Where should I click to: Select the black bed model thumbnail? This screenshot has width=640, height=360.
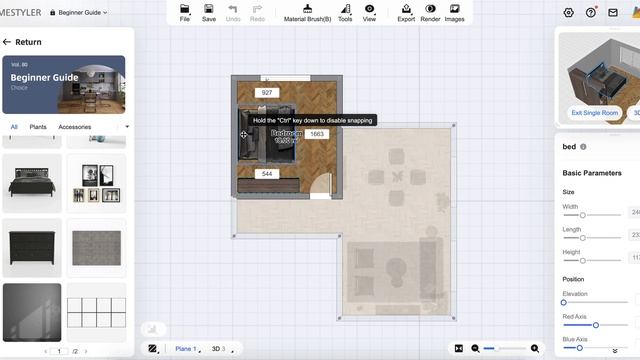click(32, 183)
